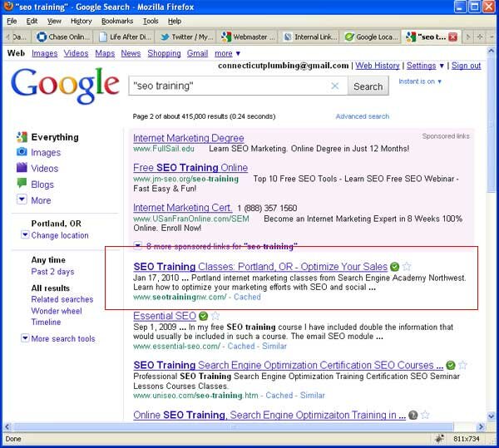Image resolution: width=499 pixels, height=448 pixels.
Task: Open the Internet Marketing Degree ad link
Action: point(189,138)
